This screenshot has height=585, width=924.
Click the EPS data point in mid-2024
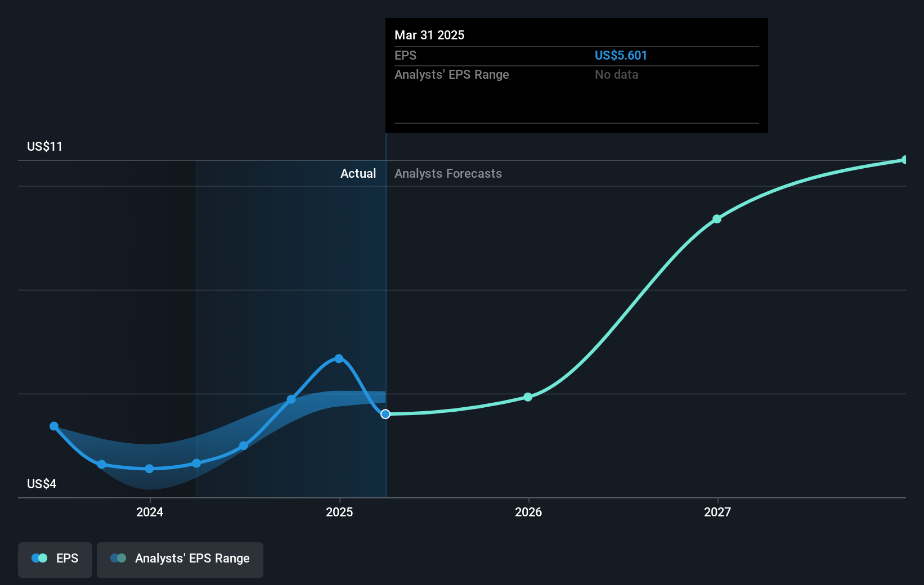pyautogui.click(x=244, y=445)
